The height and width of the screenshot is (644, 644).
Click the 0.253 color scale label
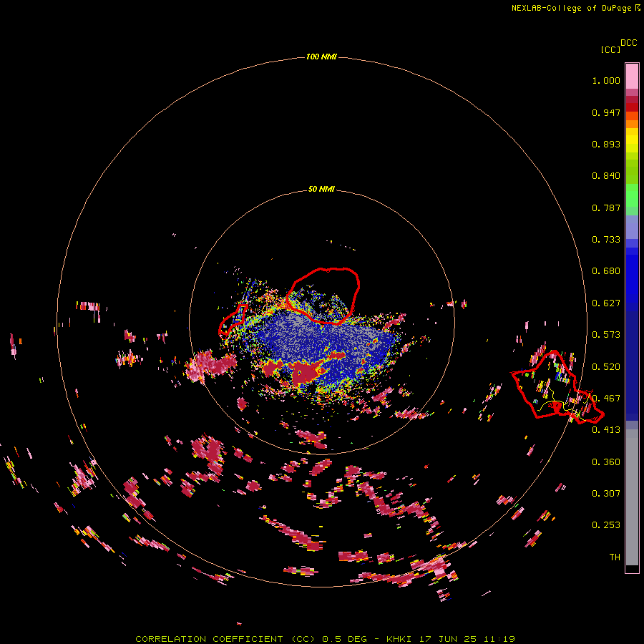(x=606, y=525)
